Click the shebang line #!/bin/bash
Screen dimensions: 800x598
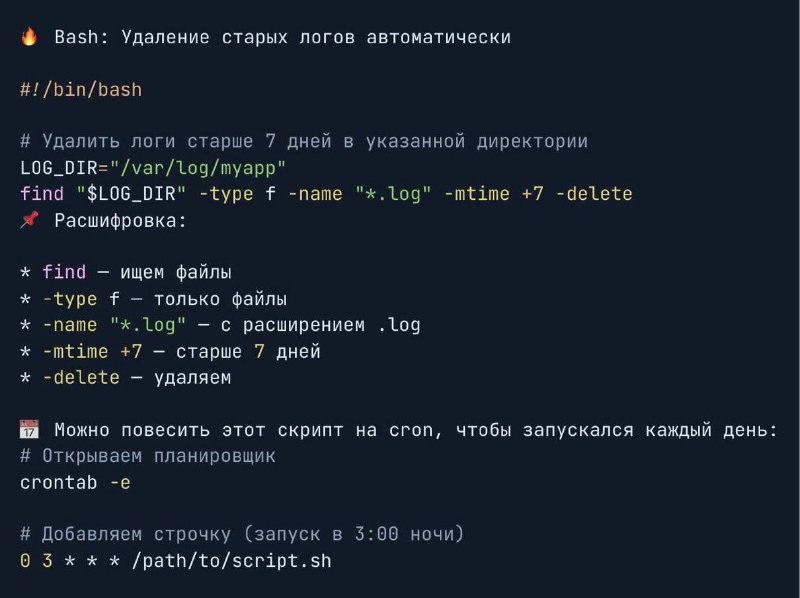(81, 90)
